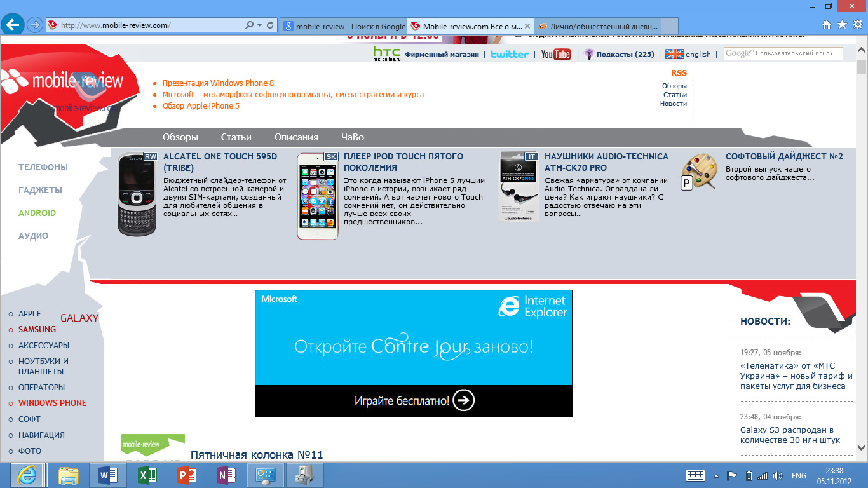
Task: Open the favorites star icon
Action: tap(842, 25)
